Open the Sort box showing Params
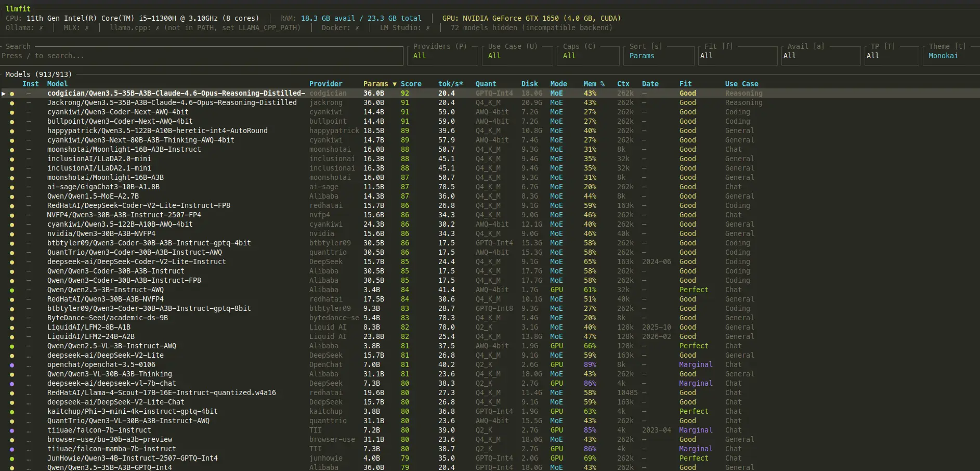 click(658, 56)
